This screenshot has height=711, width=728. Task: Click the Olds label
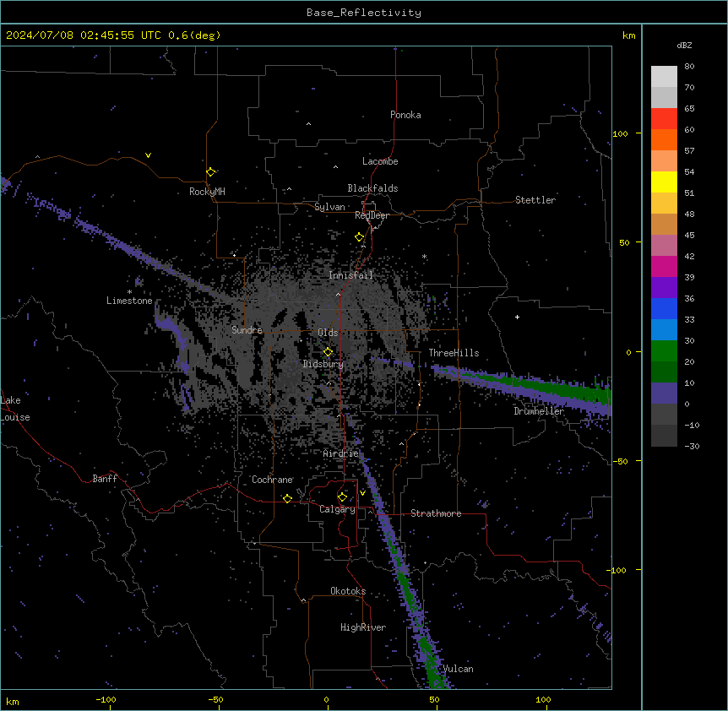(328, 333)
